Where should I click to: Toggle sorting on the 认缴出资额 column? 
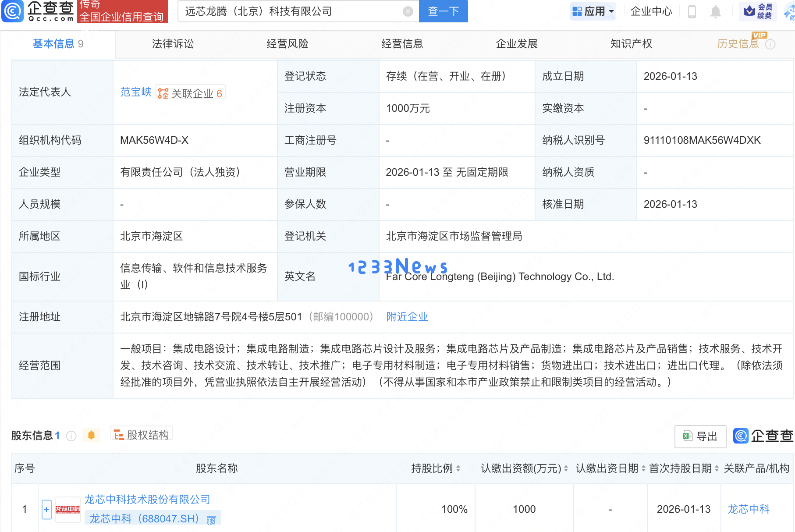565,468
